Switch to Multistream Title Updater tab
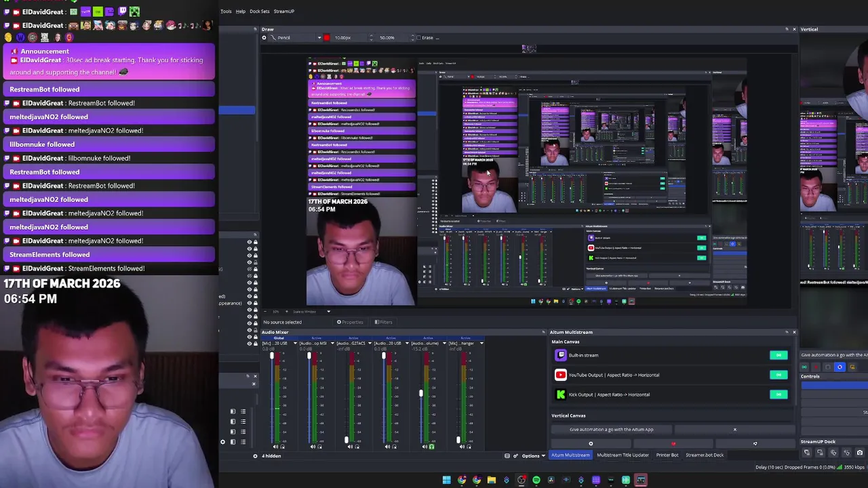The image size is (868, 488). coord(623,455)
